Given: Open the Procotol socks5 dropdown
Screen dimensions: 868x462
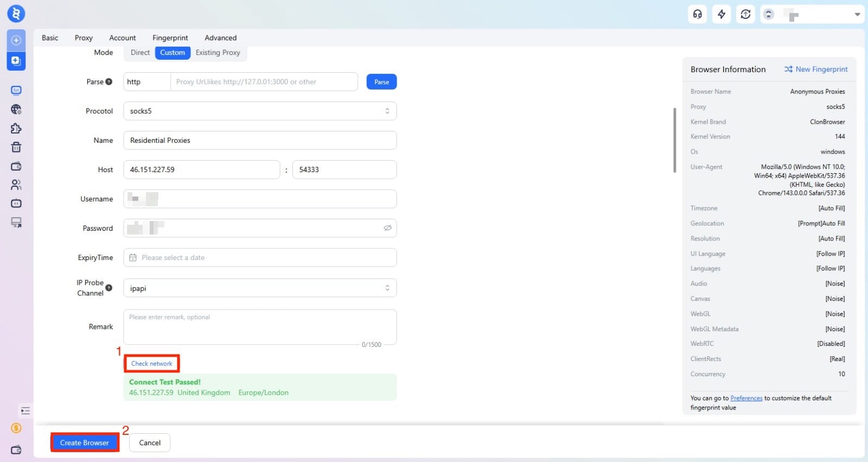Looking at the screenshot, I should (260, 111).
